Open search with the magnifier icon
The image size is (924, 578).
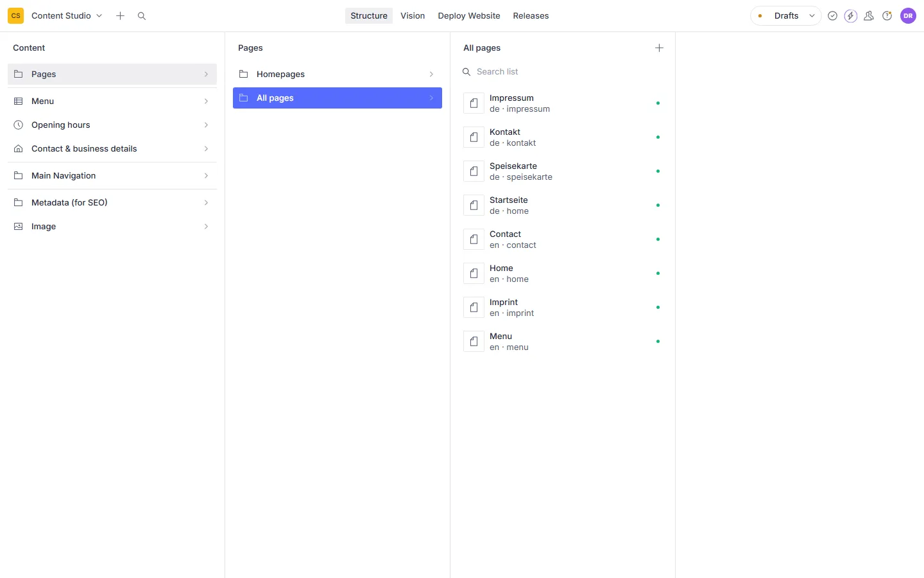(x=142, y=15)
